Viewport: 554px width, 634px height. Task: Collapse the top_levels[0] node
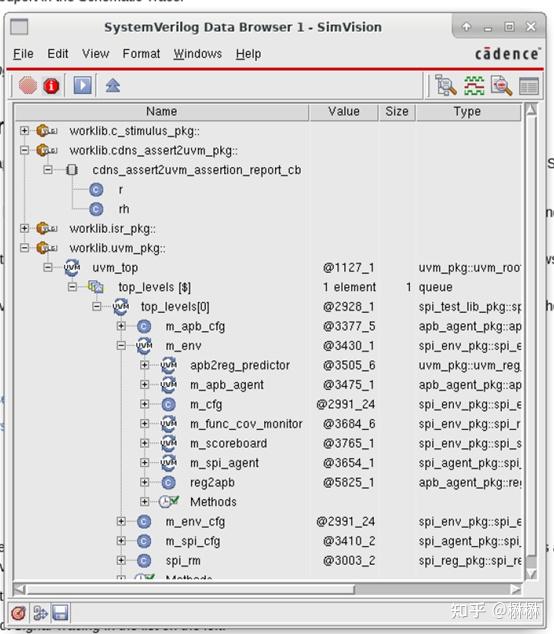96,306
